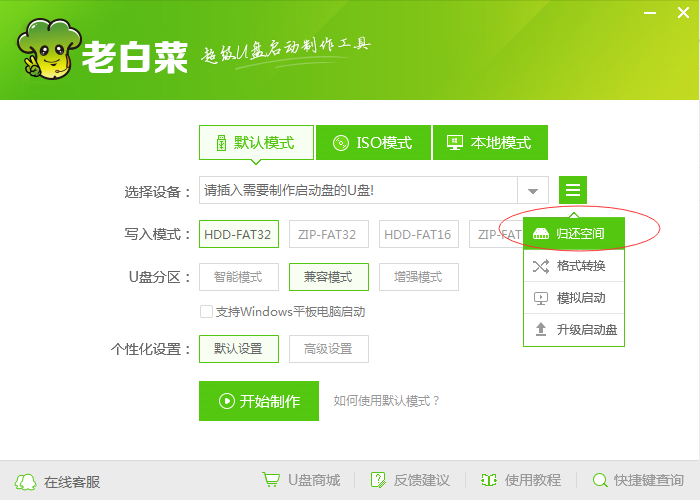Select 智能模式 partition option
The width and height of the screenshot is (700, 500).
click(239, 277)
